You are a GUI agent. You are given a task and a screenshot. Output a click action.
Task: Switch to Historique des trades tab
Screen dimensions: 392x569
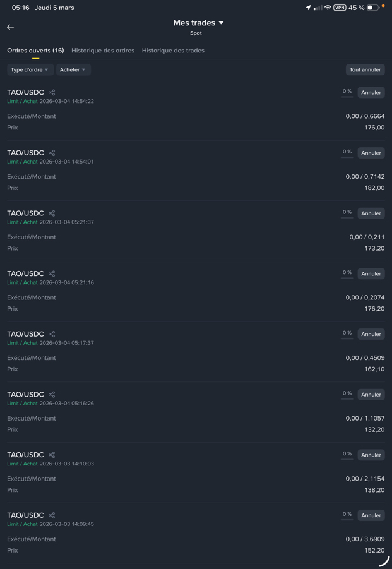[x=173, y=51]
